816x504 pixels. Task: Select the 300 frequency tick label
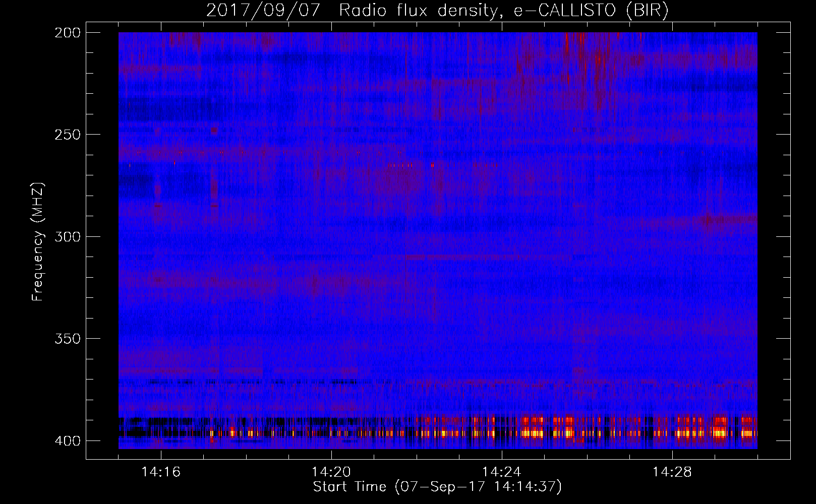pyautogui.click(x=68, y=237)
